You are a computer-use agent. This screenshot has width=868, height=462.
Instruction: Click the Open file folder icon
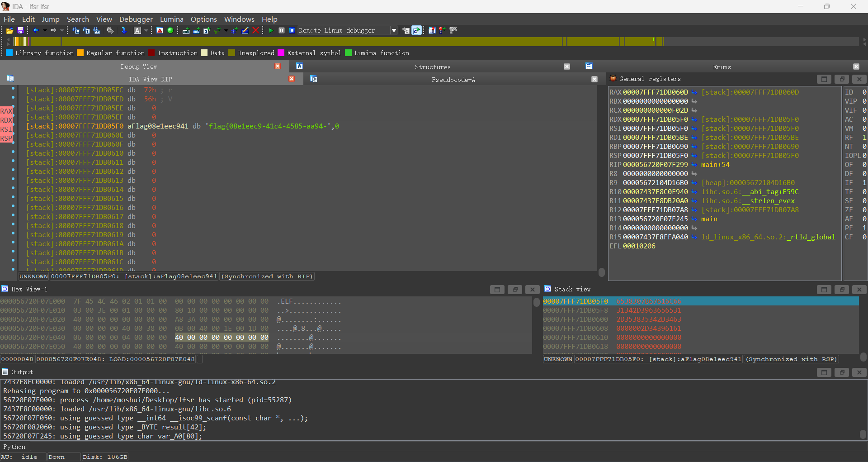9,30
